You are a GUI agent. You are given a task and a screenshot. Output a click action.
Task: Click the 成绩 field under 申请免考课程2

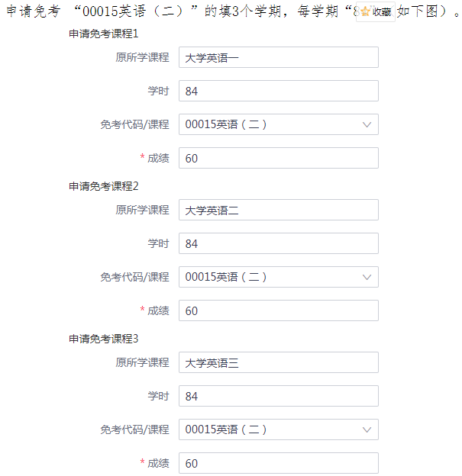click(x=278, y=310)
